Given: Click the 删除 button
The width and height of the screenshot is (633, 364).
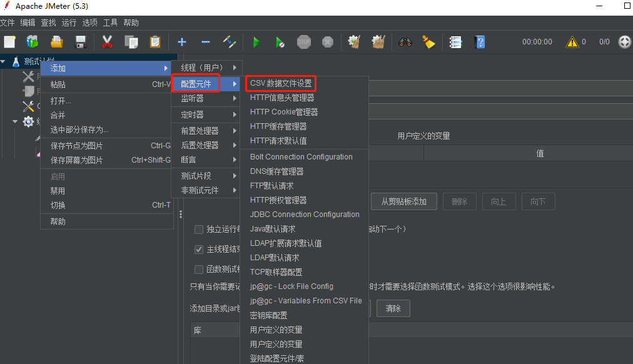Looking at the screenshot, I should coord(459,201).
